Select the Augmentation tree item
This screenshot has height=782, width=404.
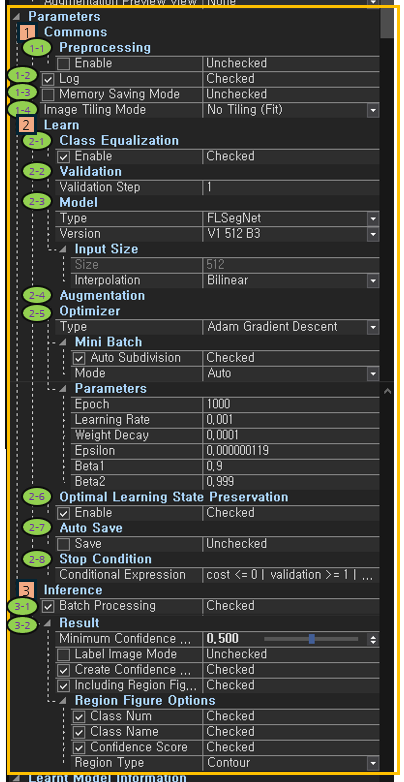(102, 296)
